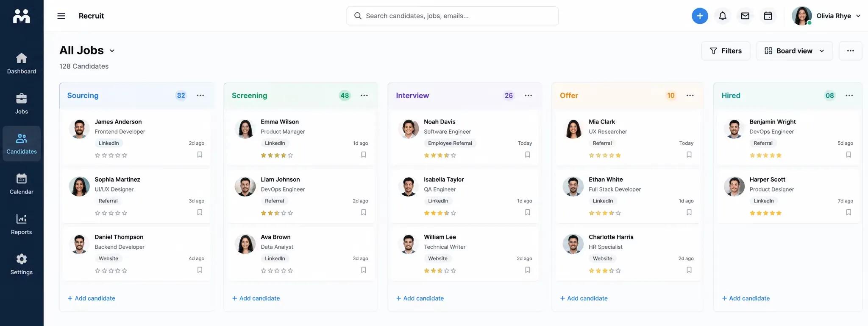The image size is (868, 326).
Task: Open the Board view dropdown
Action: (x=794, y=51)
